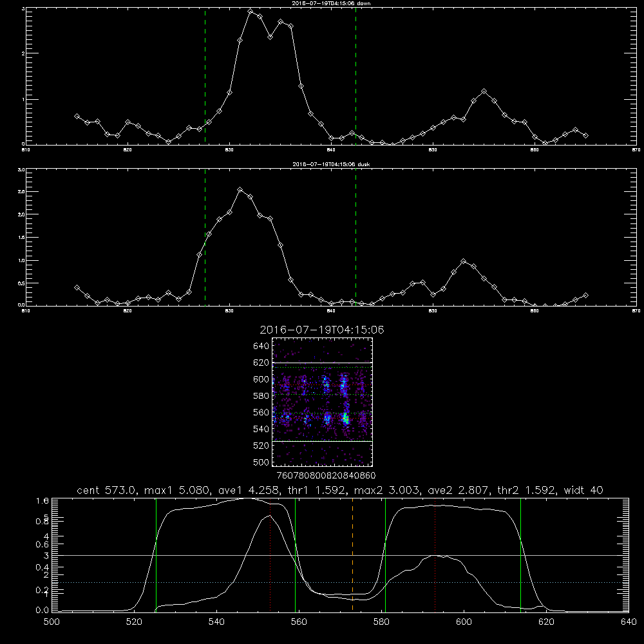Click y-axis label 620 beside the image panel
Viewport: 644px width, 644px height.
point(261,363)
